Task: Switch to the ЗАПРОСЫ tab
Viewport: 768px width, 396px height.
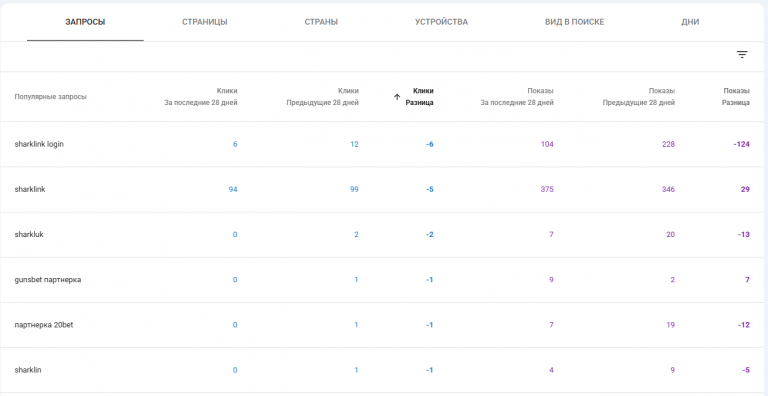Action: (x=85, y=22)
